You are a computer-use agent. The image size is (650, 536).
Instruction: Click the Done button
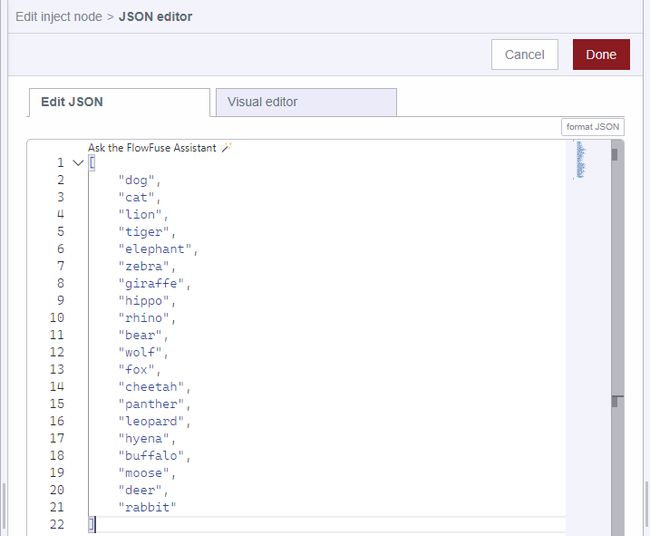(x=601, y=54)
